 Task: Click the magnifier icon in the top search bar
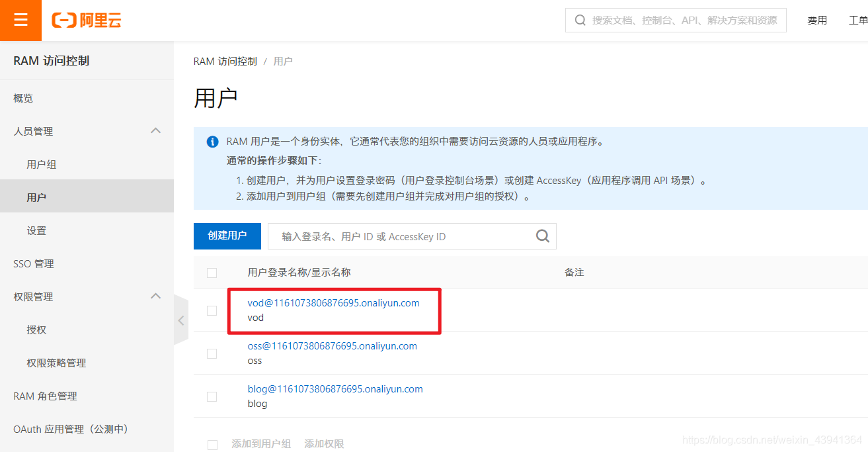click(580, 20)
